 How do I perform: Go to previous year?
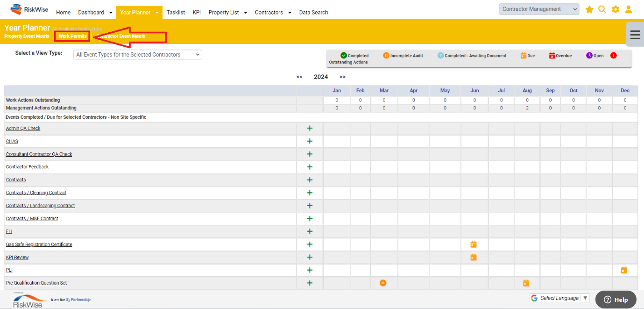(299, 77)
